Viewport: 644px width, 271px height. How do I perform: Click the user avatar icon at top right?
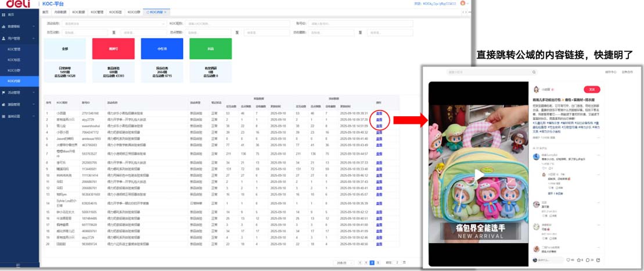[x=463, y=3]
